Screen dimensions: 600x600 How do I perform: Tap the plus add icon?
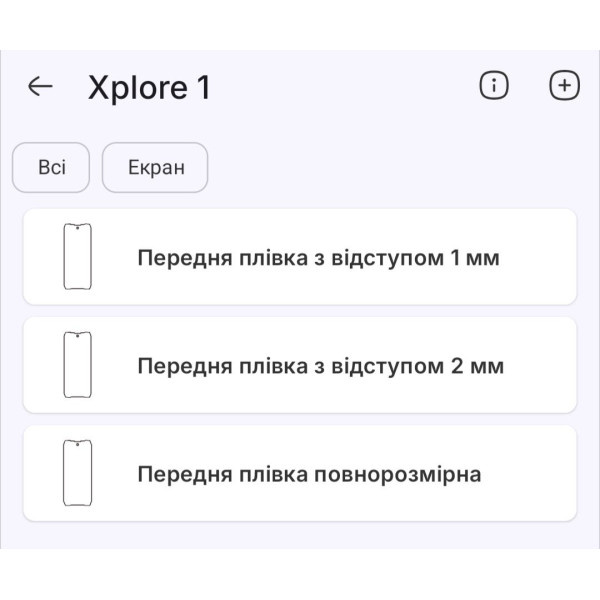(x=565, y=86)
